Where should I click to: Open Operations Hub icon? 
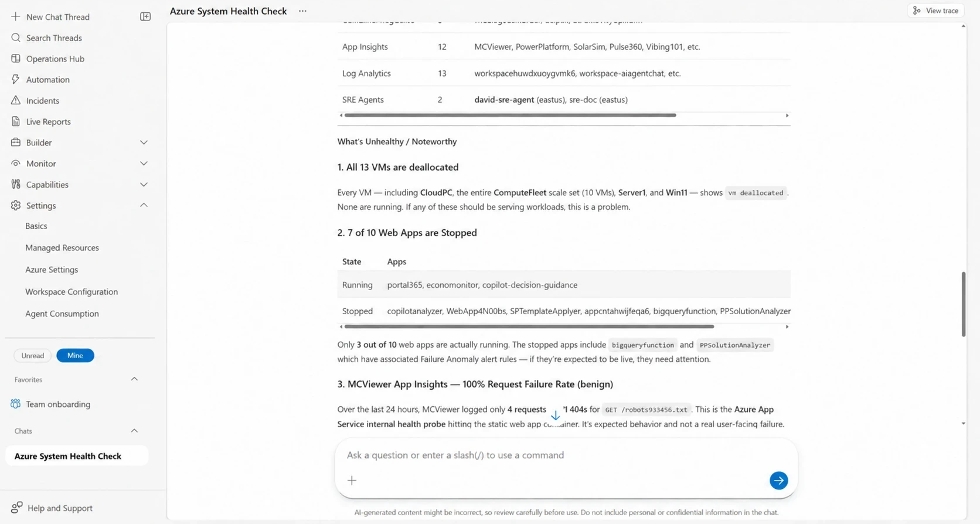pyautogui.click(x=16, y=59)
